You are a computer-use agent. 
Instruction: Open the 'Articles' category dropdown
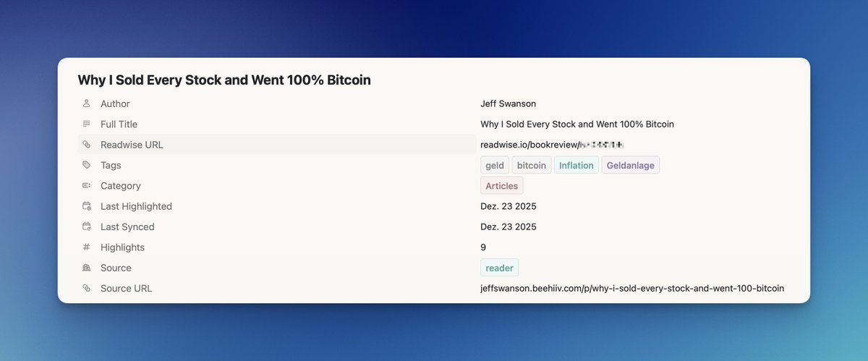pos(501,186)
